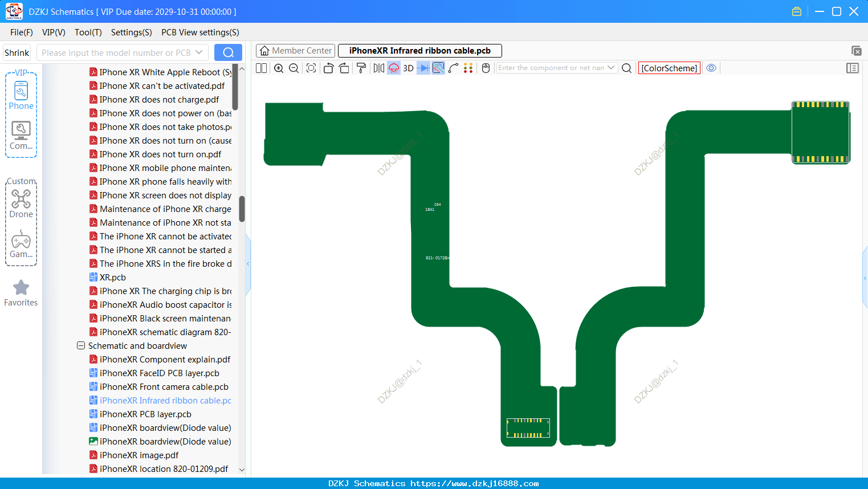Open the Settings(S) menu
The image size is (868, 489).
point(132,32)
